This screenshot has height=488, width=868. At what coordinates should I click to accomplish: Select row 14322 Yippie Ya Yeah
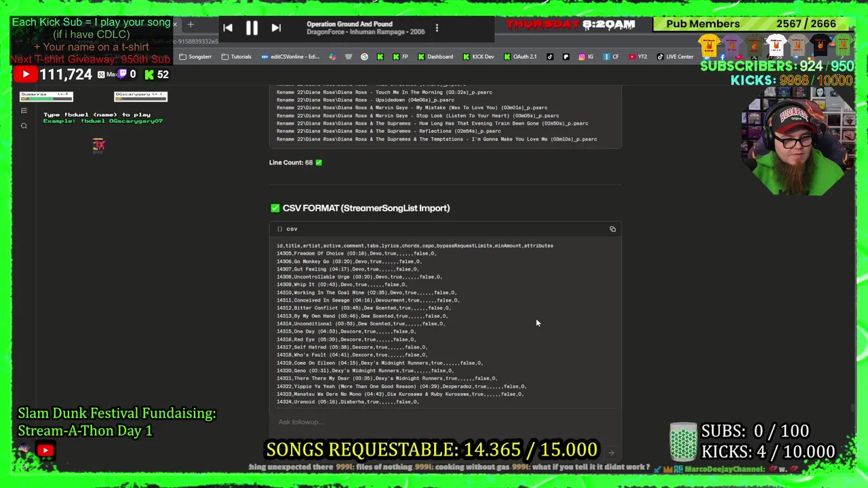401,386
